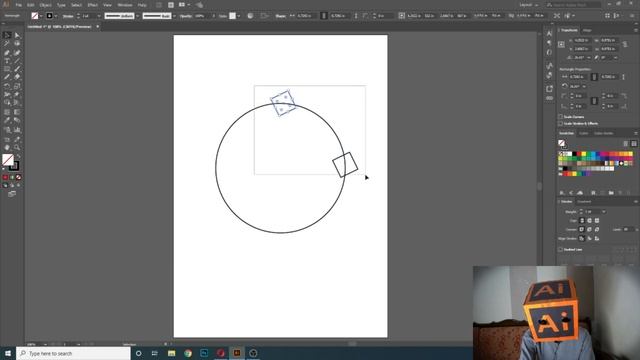Screen dimensions: 640x360
Task: Open the Select menu
Action: pyautogui.click(x=77, y=5)
